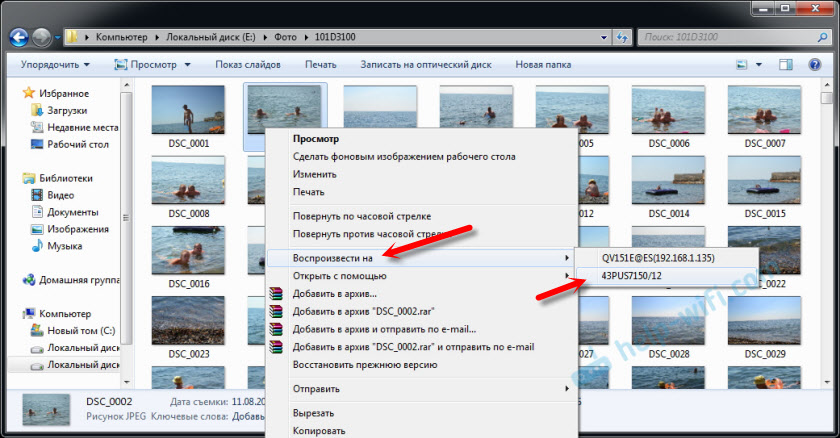Expand Открыть с помощью submenu arrow

point(567,276)
